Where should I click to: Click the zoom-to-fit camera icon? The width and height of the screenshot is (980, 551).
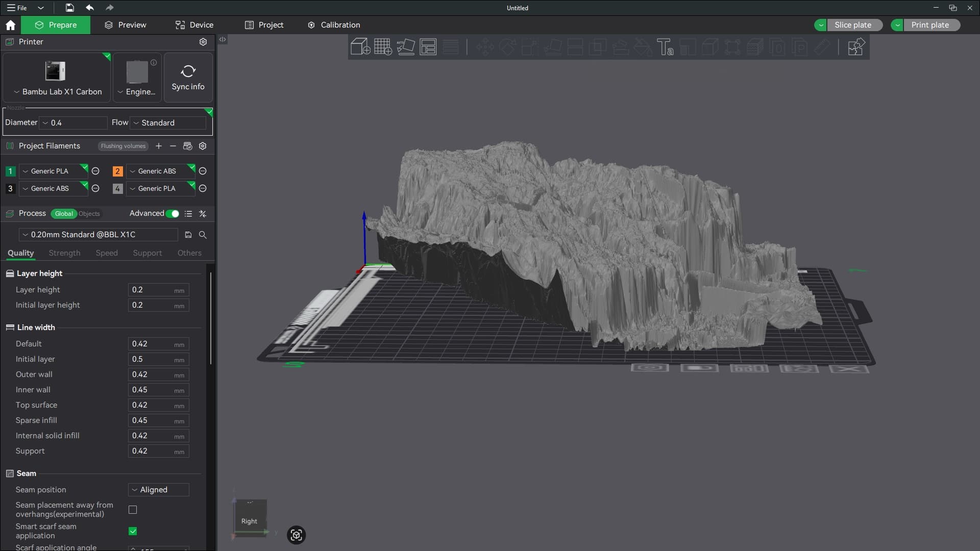click(296, 535)
